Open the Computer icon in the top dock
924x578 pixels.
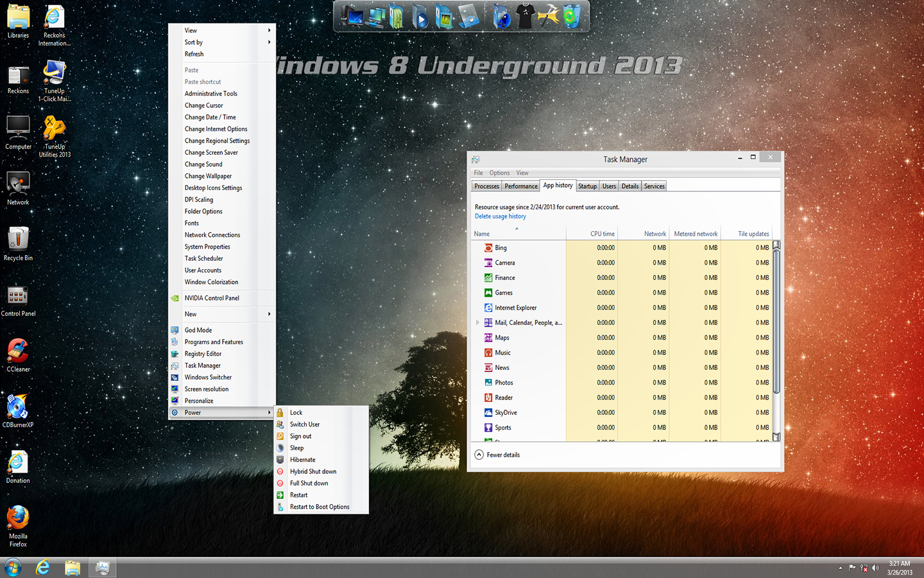352,16
